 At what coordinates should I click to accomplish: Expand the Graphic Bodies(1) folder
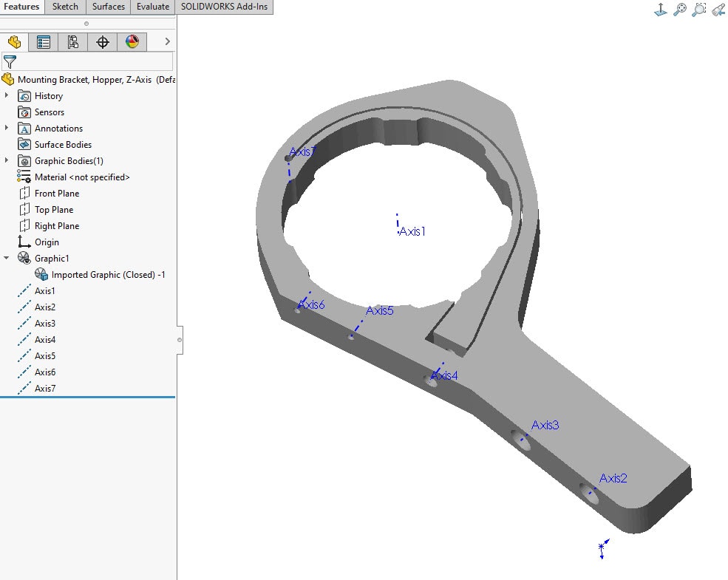7,160
